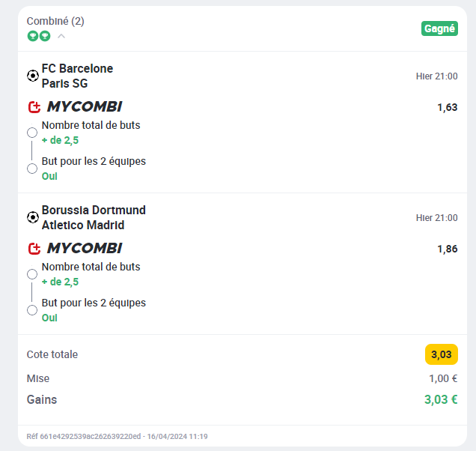Click the football icon beside Borussia Dortmund

coord(33,217)
